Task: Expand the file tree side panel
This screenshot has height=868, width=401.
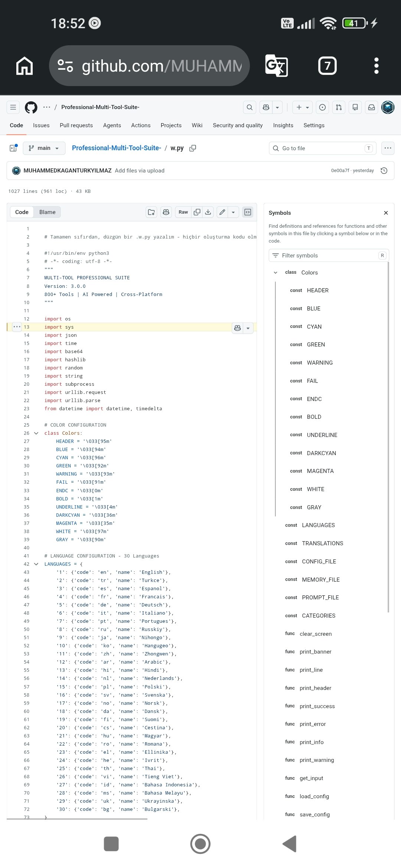Action: [x=13, y=148]
